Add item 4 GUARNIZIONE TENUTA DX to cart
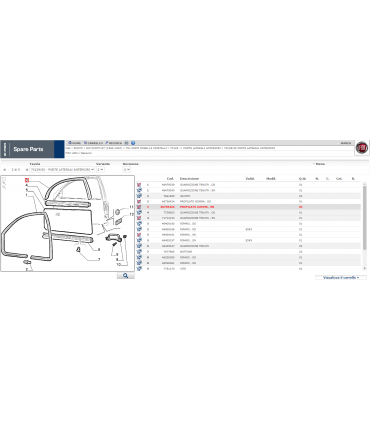 [x=139, y=213]
